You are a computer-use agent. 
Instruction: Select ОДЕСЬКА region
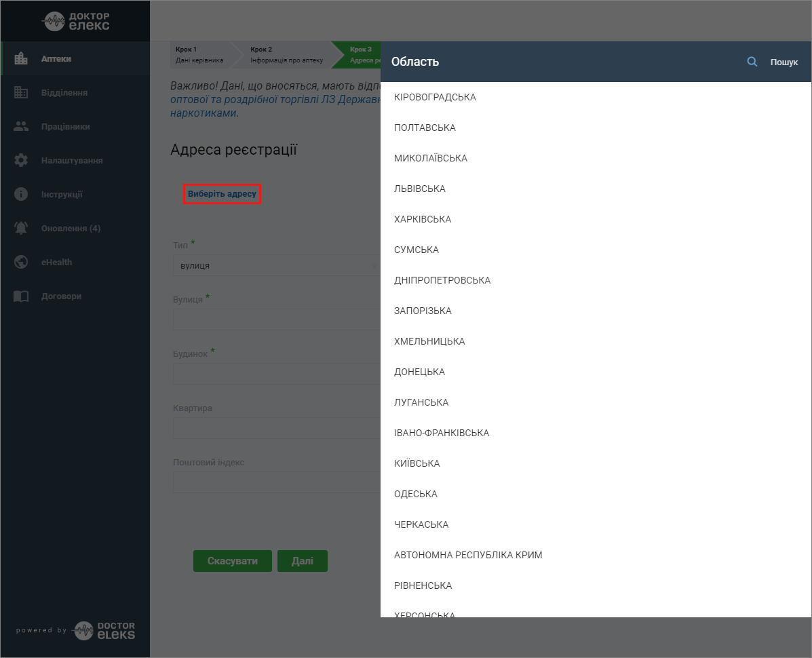596,495
